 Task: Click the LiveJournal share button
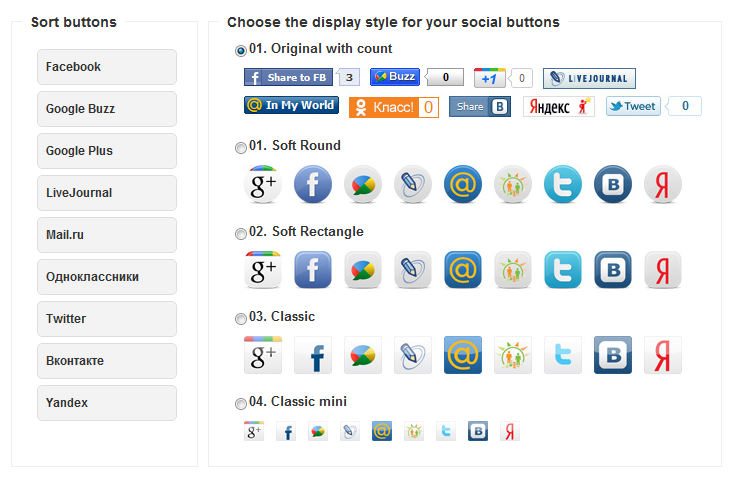(x=589, y=78)
